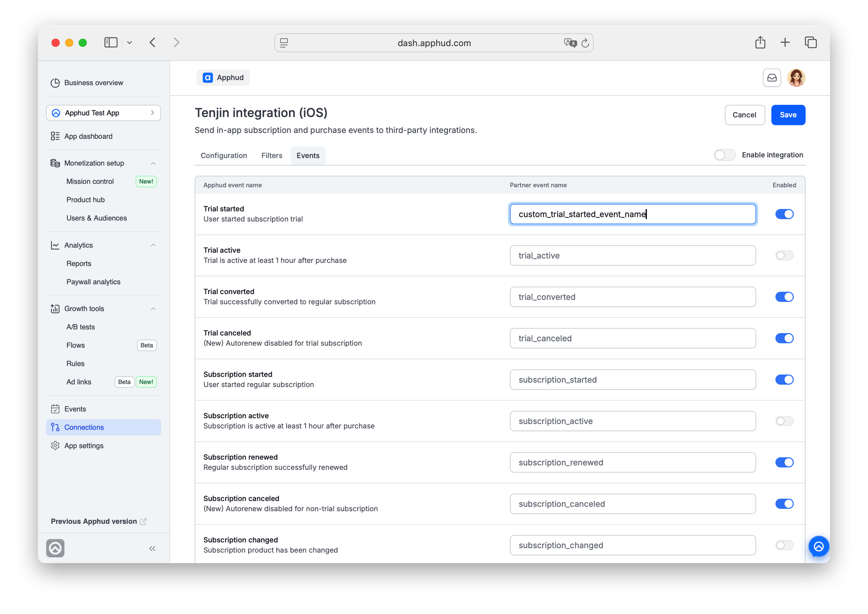Switch to the Filters tab
Screen dimensions: 868x614
272,155
